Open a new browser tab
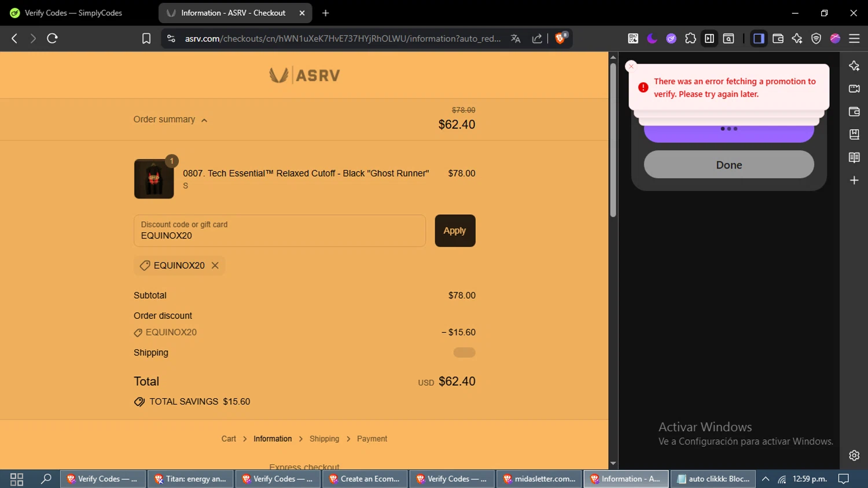Screen dimensions: 868x488 [x=326, y=13]
